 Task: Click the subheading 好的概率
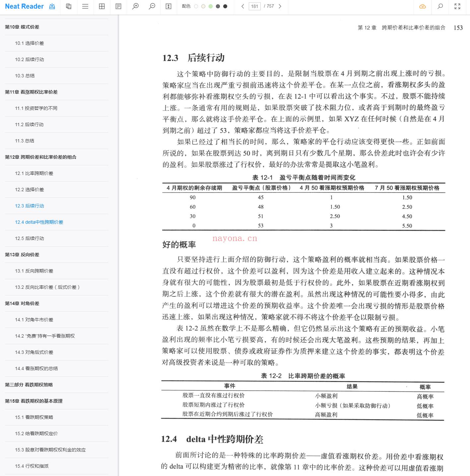(x=179, y=245)
